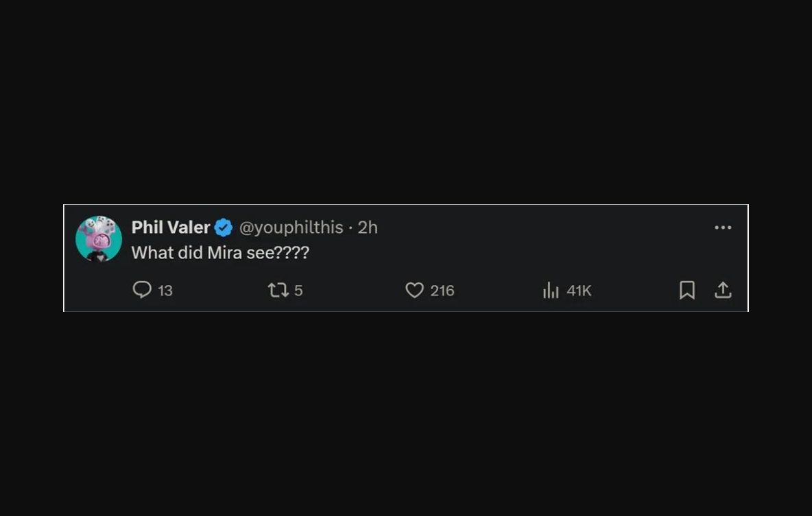Image resolution: width=812 pixels, height=516 pixels.
Task: Open Phil Valer's profile picture
Action: click(x=99, y=238)
